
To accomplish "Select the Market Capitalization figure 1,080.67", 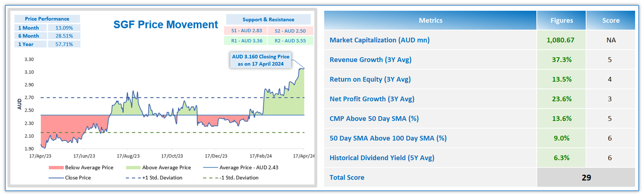I will [x=561, y=40].
